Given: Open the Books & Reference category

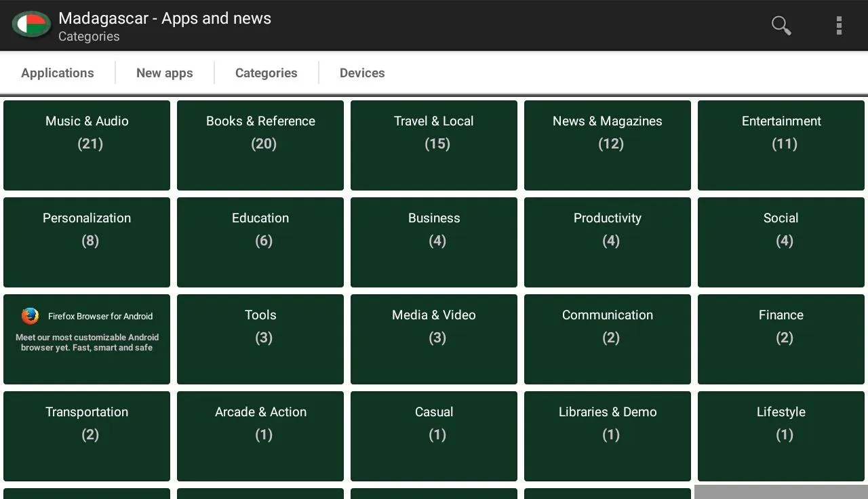Looking at the screenshot, I should (260, 145).
